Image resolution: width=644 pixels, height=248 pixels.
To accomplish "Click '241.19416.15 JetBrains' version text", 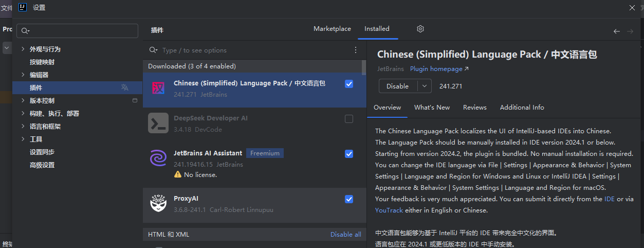I will (x=208, y=165).
